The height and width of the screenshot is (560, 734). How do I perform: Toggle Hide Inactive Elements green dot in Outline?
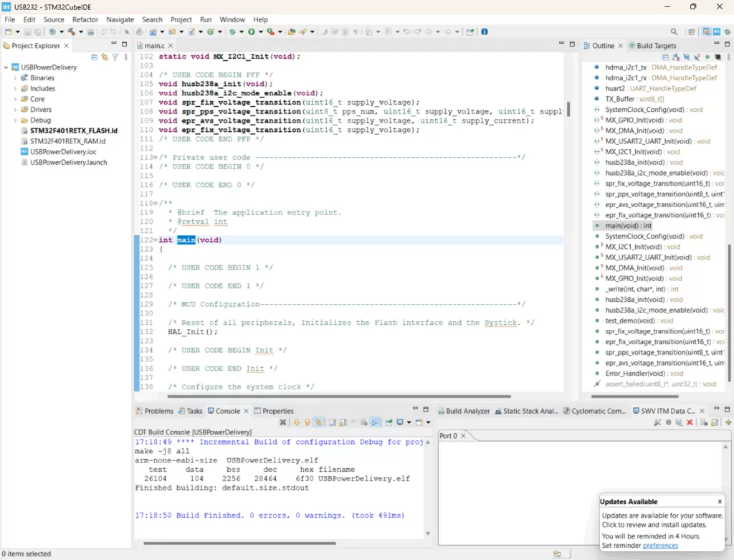click(x=707, y=57)
